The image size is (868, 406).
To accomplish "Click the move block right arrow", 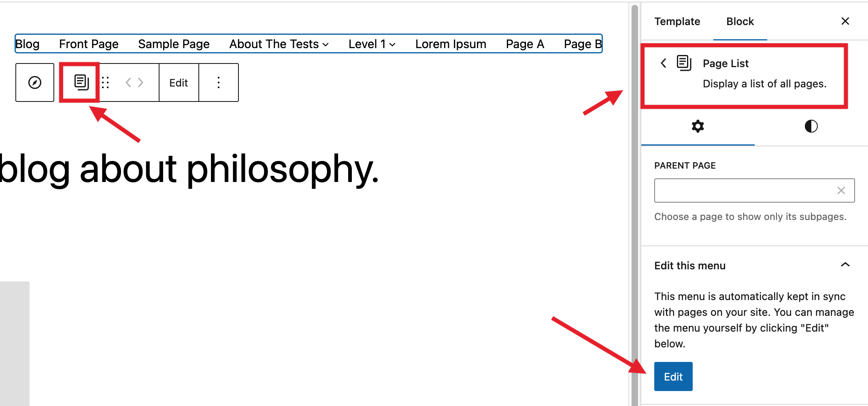I will (x=140, y=82).
